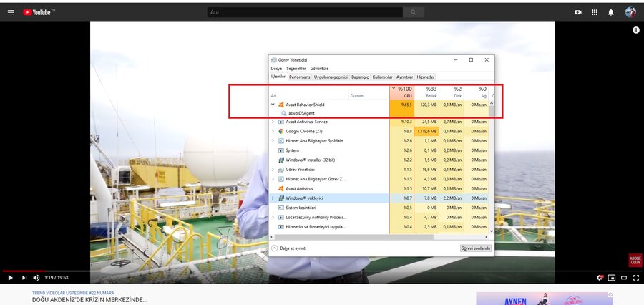644x305 pixels.
Task: Show the video info card icon
Action: click(636, 30)
